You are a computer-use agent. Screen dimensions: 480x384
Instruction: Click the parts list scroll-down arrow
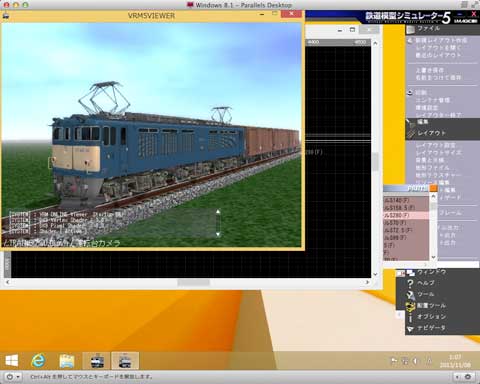433,257
